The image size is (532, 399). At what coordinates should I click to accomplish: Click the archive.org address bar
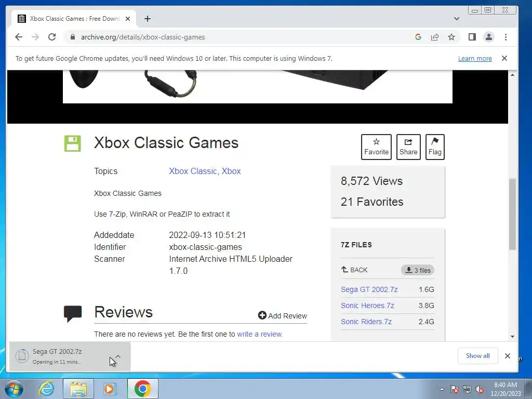click(237, 37)
